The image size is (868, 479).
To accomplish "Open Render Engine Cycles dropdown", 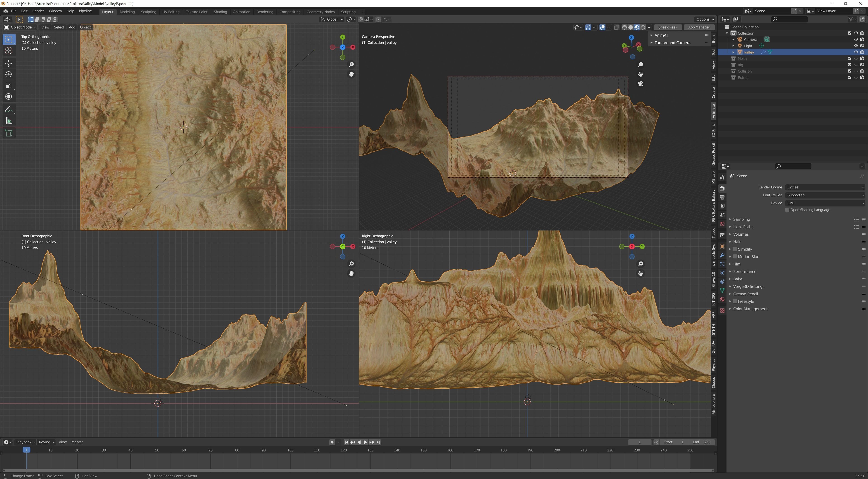I will pyautogui.click(x=825, y=187).
